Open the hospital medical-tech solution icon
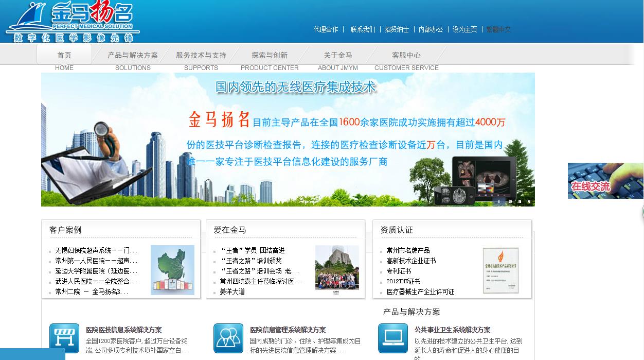644x360 pixels. [x=64, y=338]
